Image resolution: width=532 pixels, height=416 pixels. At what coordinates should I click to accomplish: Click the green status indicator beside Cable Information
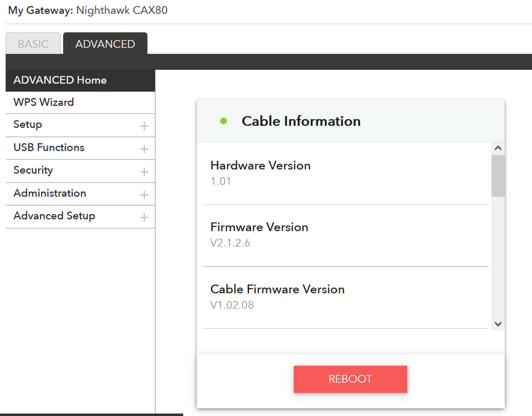223,120
